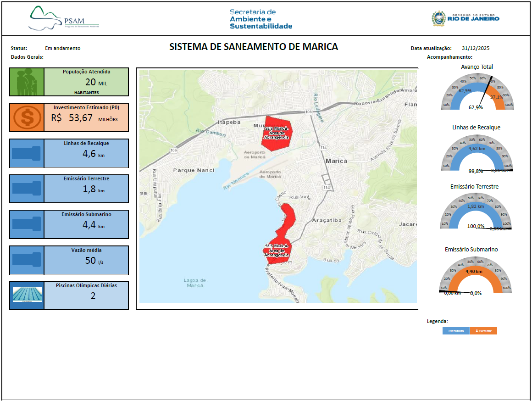The width and height of the screenshot is (532, 401).
Task: Click the Emissário Terrestre progress gauge
Action: (477, 213)
